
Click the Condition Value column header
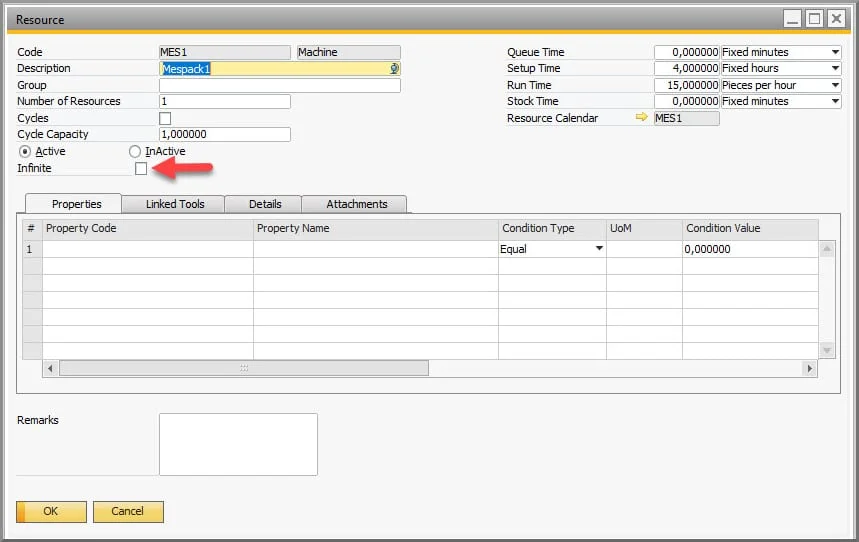[750, 229]
